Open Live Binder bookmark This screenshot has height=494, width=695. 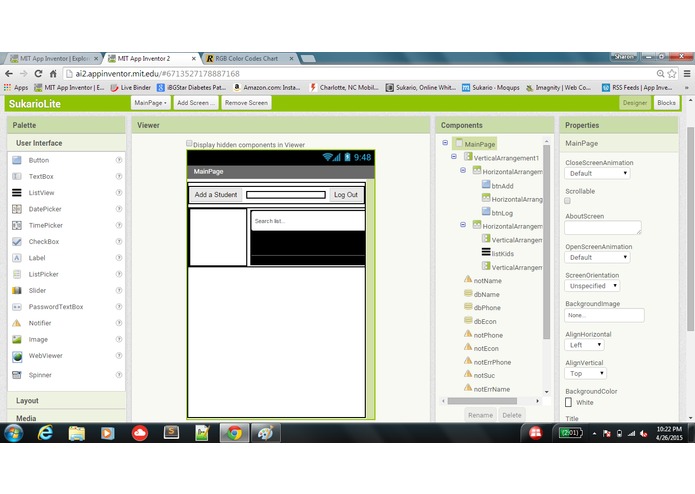pyautogui.click(x=131, y=88)
